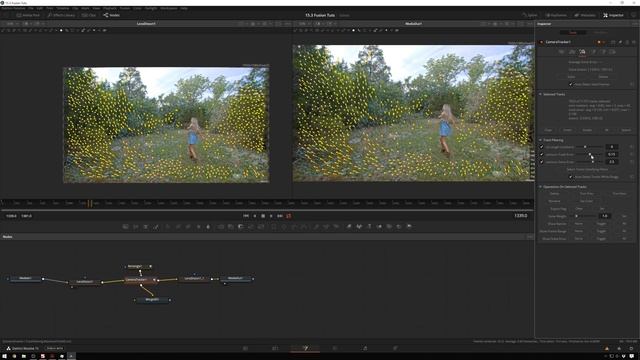
Task: Open the Camera tab icon in CameraTracker inspector
Action: (x=571, y=52)
